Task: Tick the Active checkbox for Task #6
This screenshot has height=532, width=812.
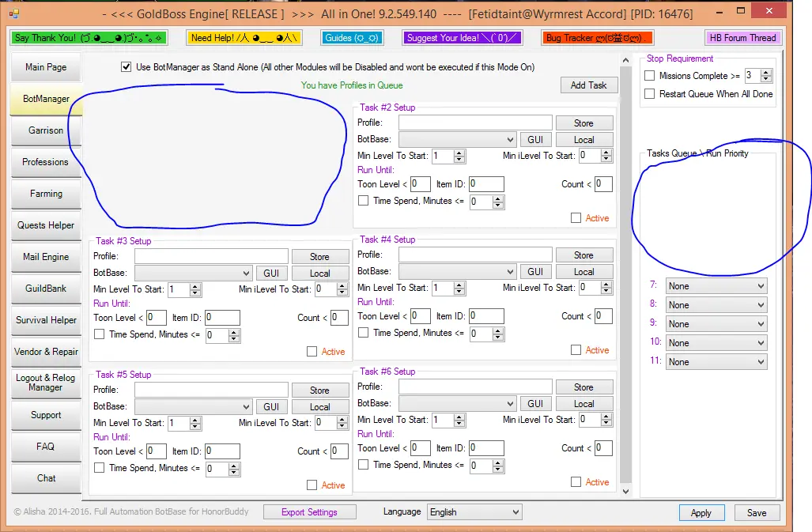Action: [x=576, y=481]
